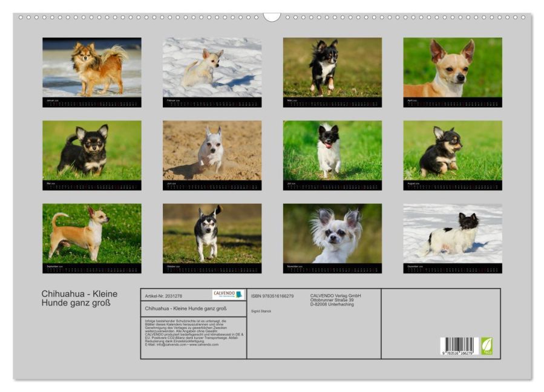
Task: Select the June white chihuahua in sand
Action: click(x=212, y=150)
